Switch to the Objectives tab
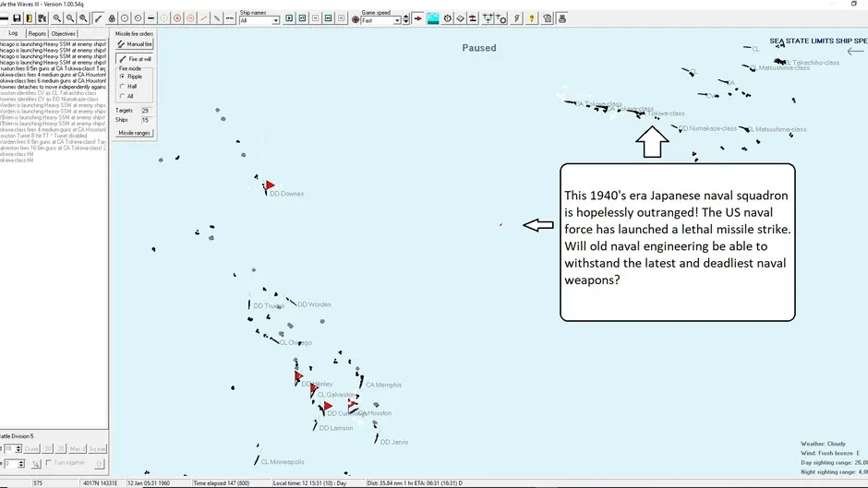Screen dimensions: 868x488 63,34
